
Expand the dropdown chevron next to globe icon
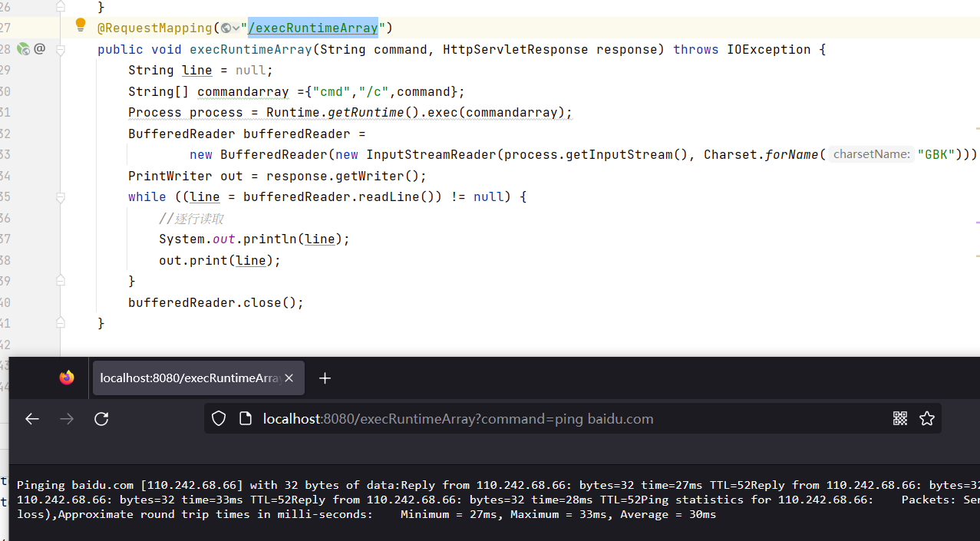[x=236, y=28]
